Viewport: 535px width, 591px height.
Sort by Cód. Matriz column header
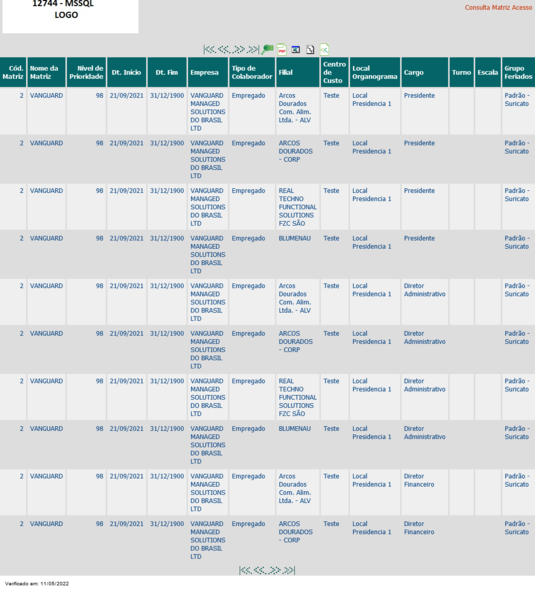click(13, 72)
